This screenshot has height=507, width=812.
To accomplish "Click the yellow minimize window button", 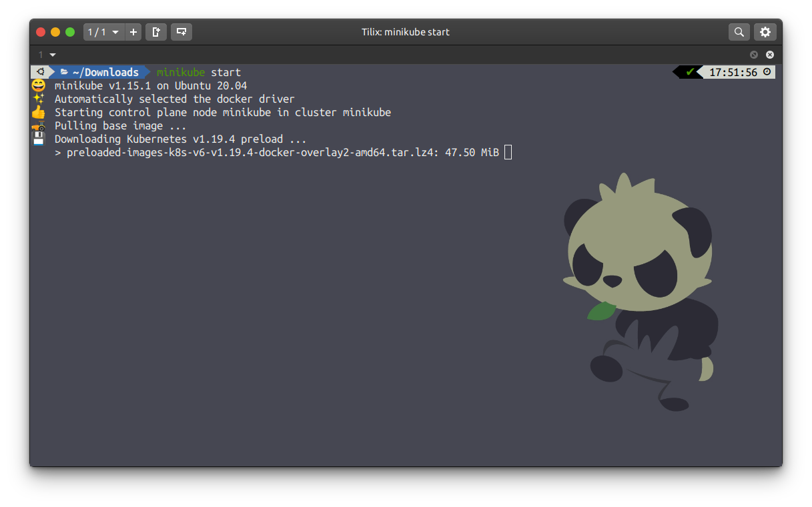I will pos(55,32).
